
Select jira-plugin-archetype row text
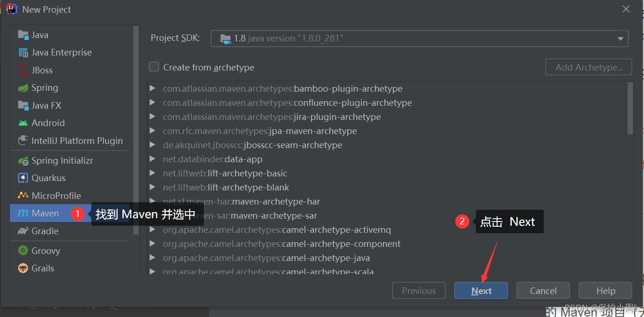[x=272, y=117]
